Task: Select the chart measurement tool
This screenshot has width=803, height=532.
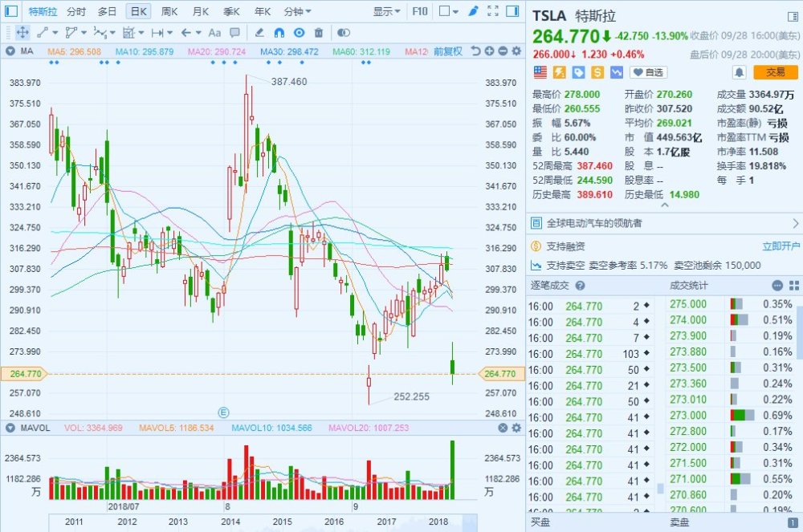Action: pos(128,33)
